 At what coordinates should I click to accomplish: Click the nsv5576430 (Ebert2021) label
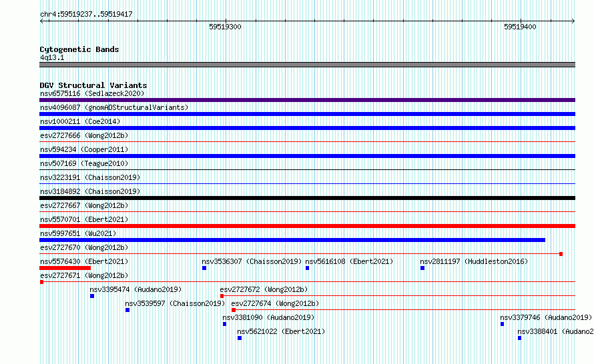[84, 261]
